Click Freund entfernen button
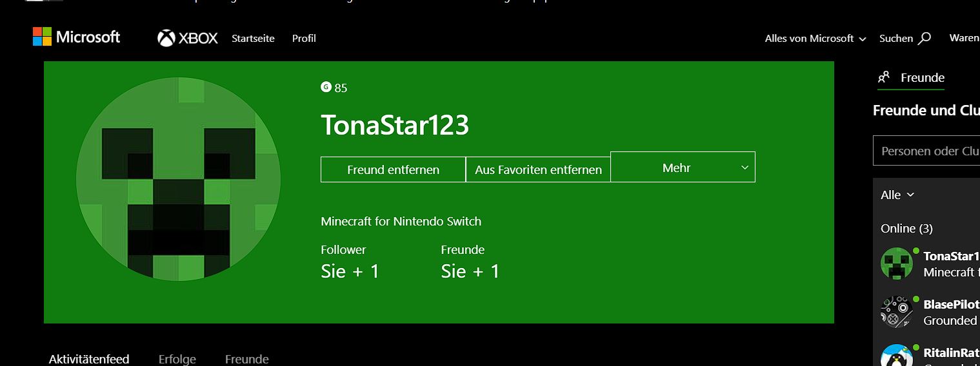This screenshot has height=366, width=980. click(x=393, y=169)
